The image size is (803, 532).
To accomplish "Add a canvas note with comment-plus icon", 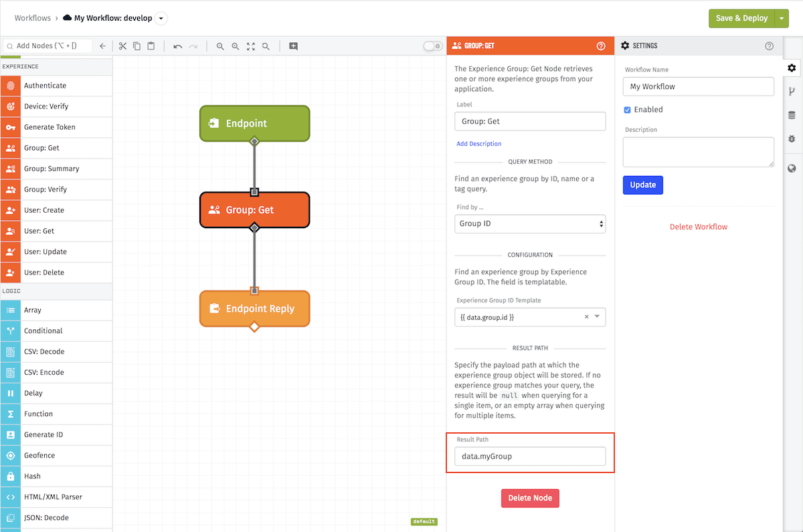I will pyautogui.click(x=293, y=46).
